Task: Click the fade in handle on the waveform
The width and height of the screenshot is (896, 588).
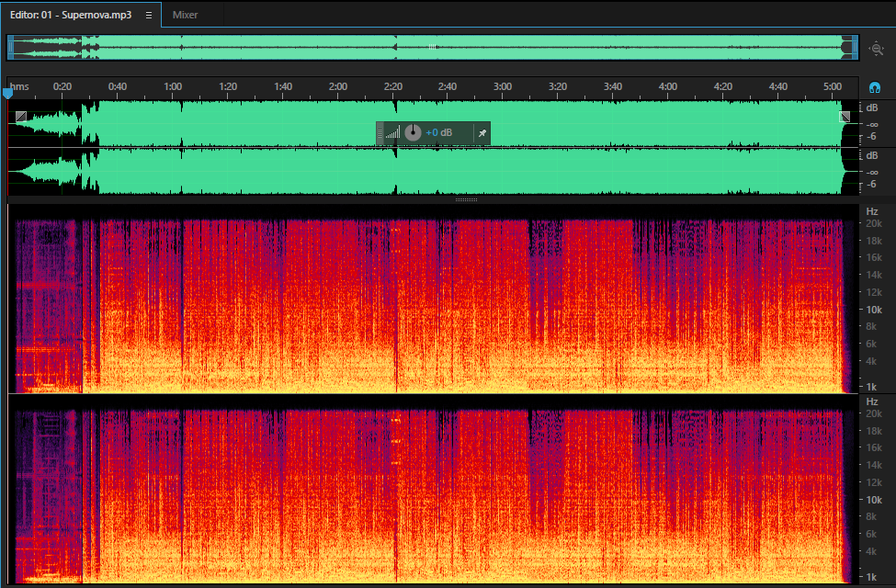Action: pyautogui.click(x=21, y=117)
